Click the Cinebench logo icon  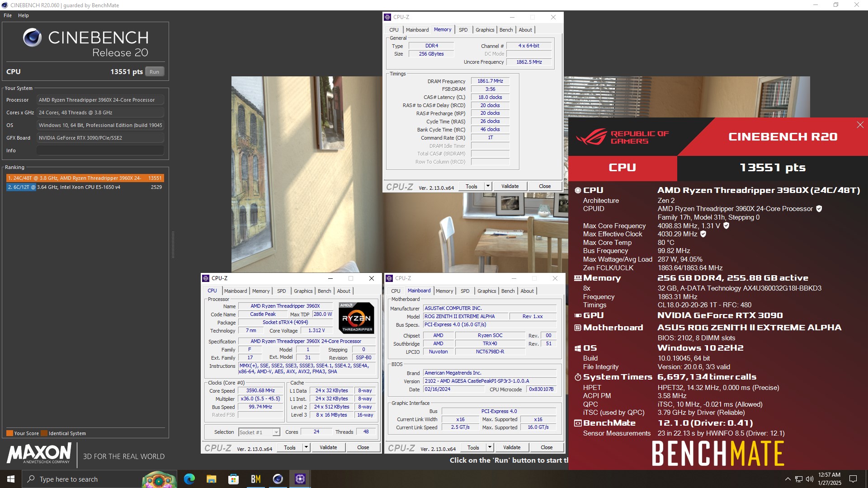click(32, 38)
